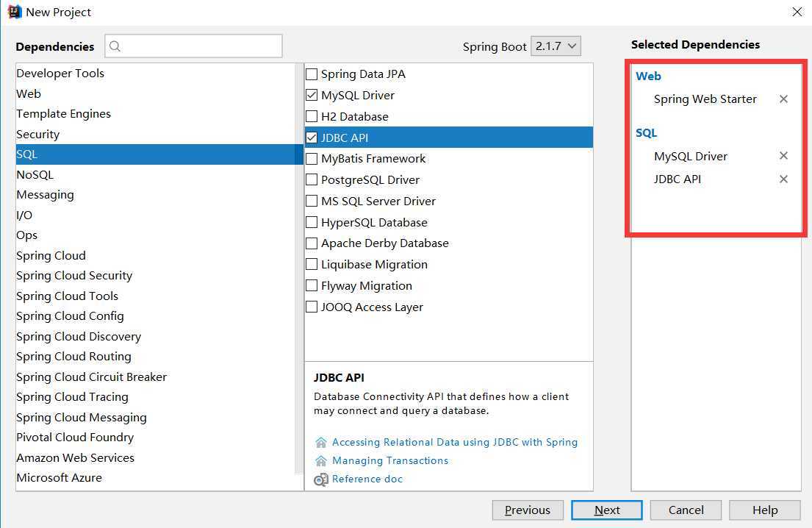Screen dimensions: 812x528
Task: Select the Messaging category
Action: tap(155, 195)
